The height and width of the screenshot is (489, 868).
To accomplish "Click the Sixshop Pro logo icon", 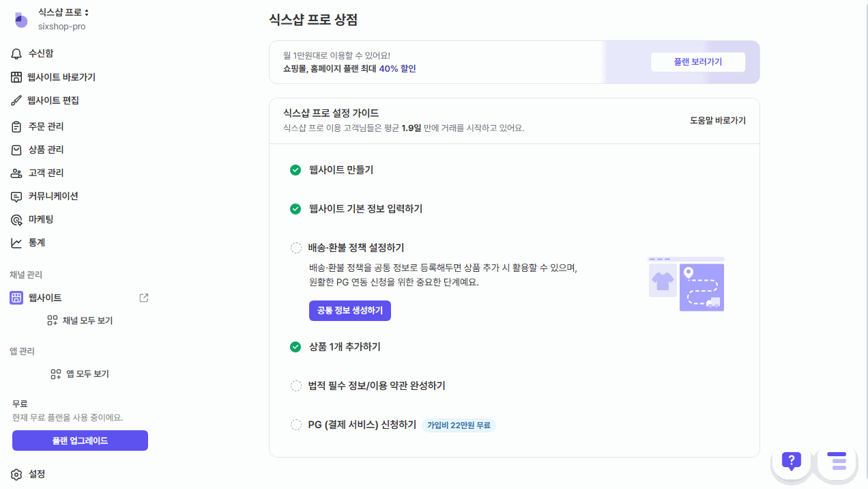I will click(21, 20).
